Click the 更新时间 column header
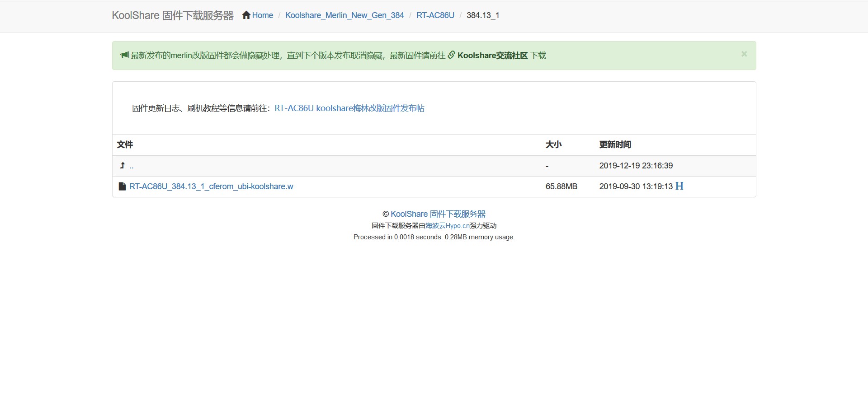The image size is (868, 410). point(615,144)
